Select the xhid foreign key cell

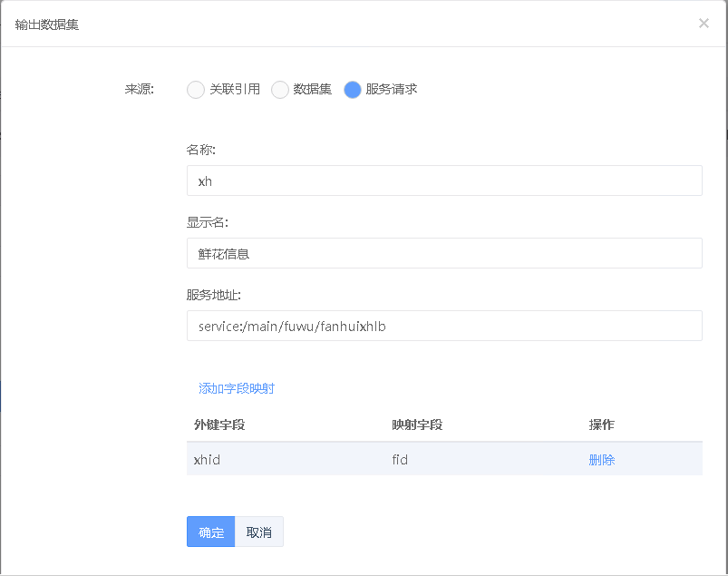[208, 460]
